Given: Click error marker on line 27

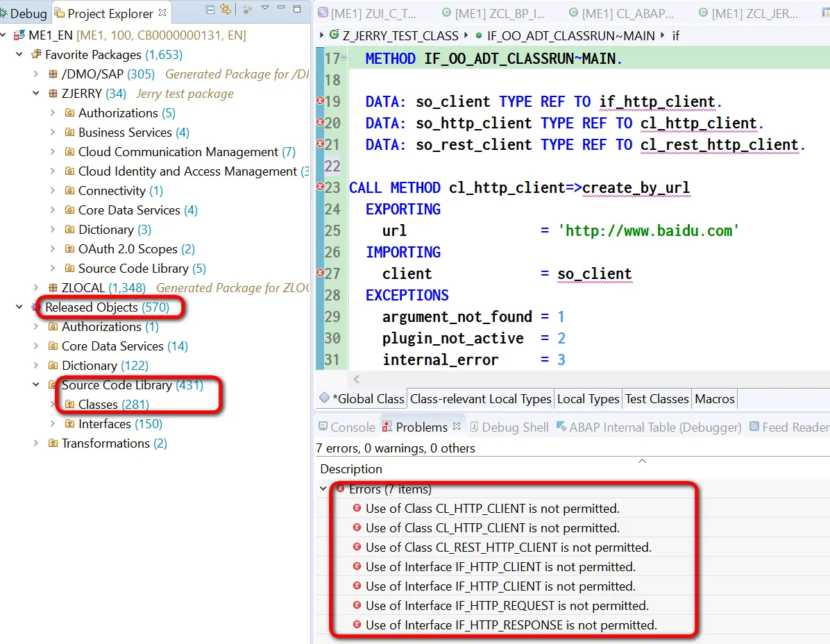Looking at the screenshot, I should (320, 273).
